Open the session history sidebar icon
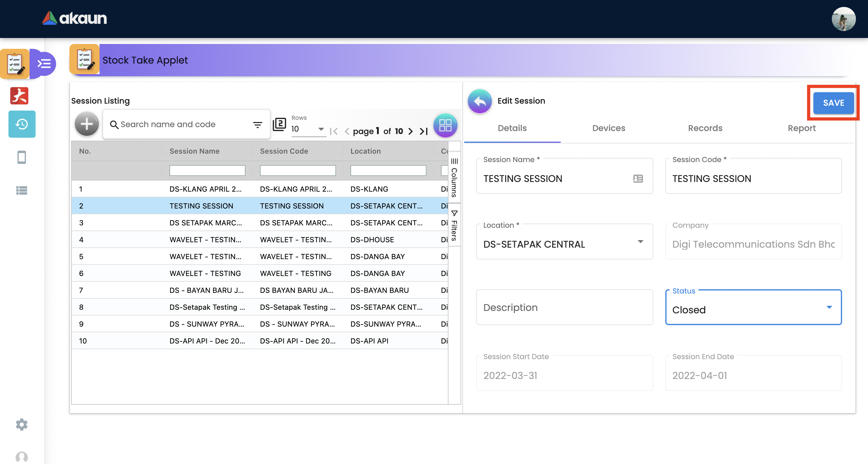Screen dimensions: 868x464 [22, 124]
